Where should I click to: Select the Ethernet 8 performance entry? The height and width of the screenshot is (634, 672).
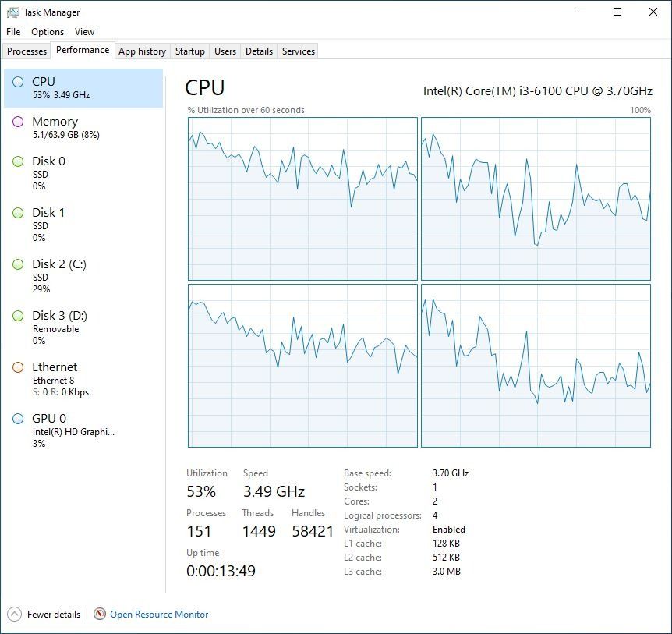(x=83, y=379)
